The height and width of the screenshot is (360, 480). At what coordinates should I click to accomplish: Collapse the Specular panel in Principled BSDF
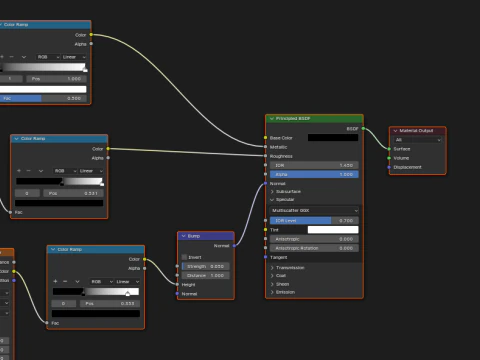[x=272, y=199]
